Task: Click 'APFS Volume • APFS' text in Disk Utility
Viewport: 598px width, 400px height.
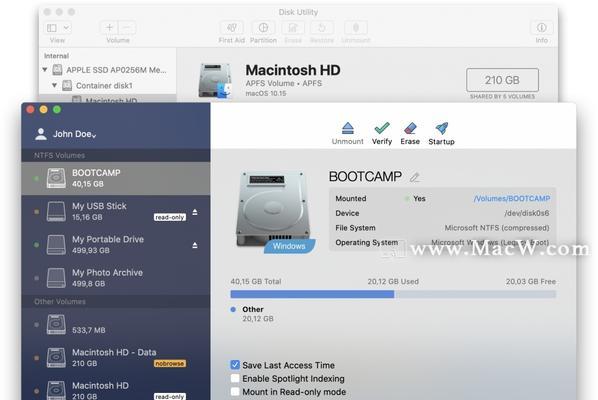Action: 283,83
